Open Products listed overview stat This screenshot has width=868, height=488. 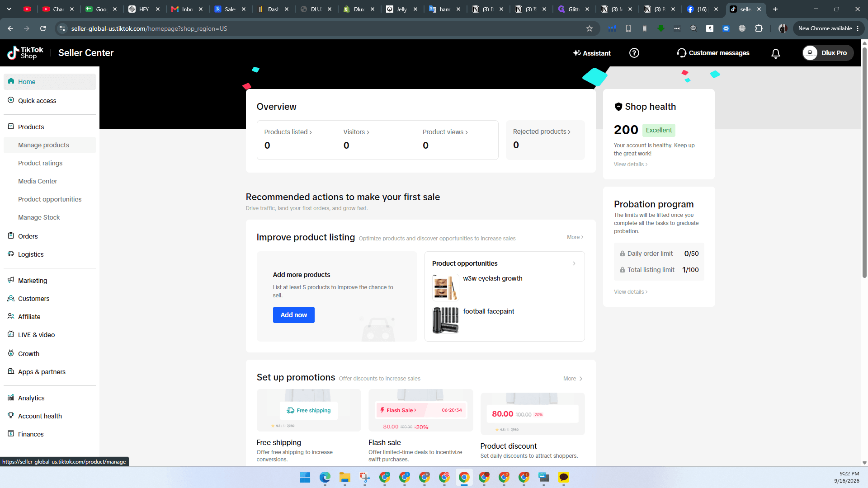click(x=288, y=132)
